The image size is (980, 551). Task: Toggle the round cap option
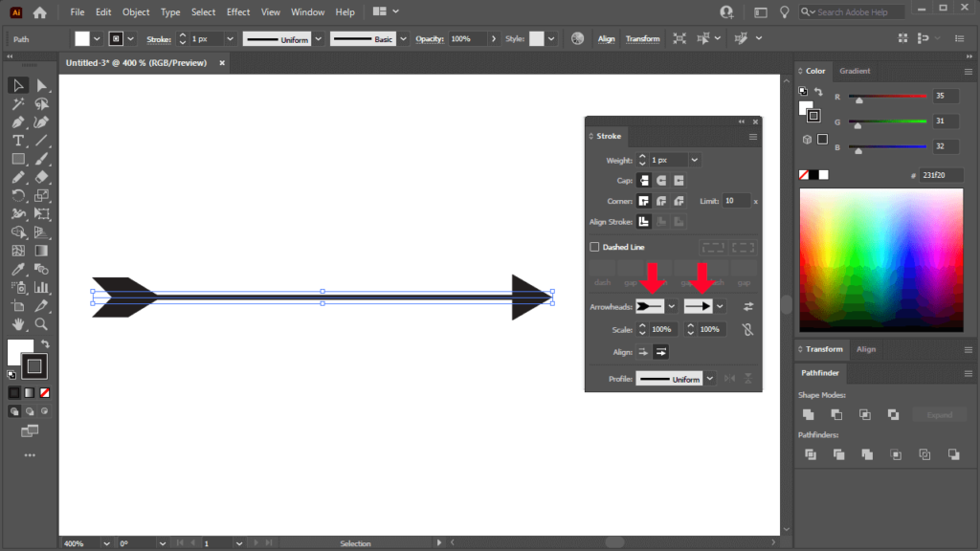[x=660, y=180]
